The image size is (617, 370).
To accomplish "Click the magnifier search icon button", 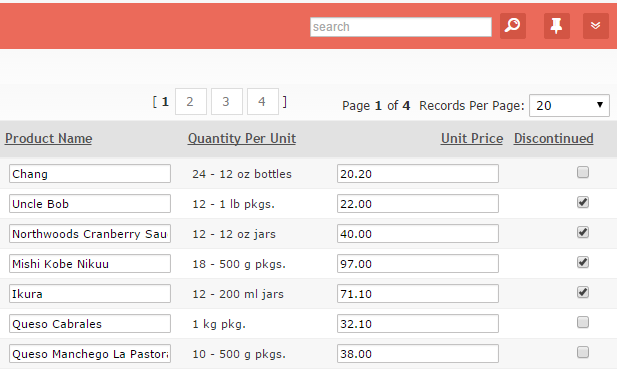I will 513,26.
